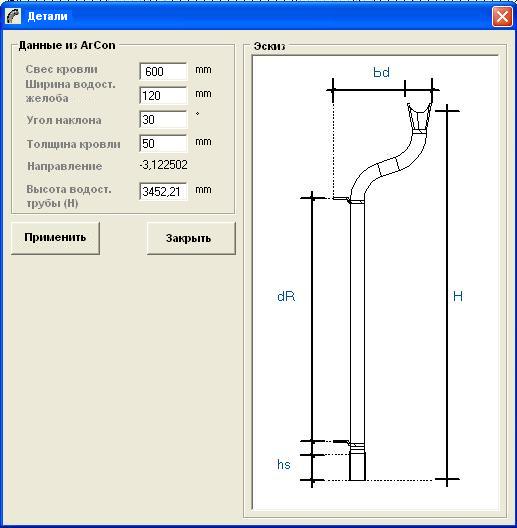This screenshot has height=528, width=517.
Task: Click the Направление value -3,122502
Action: tap(163, 165)
